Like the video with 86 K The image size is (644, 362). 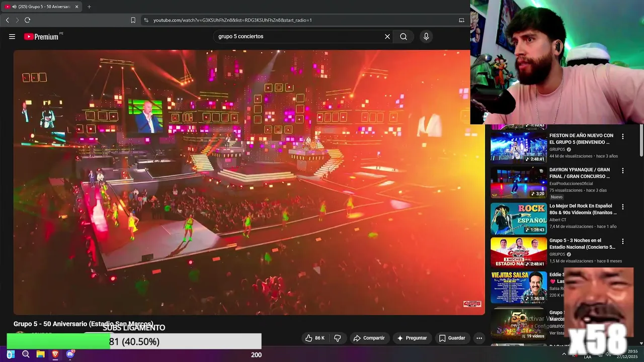(315, 338)
